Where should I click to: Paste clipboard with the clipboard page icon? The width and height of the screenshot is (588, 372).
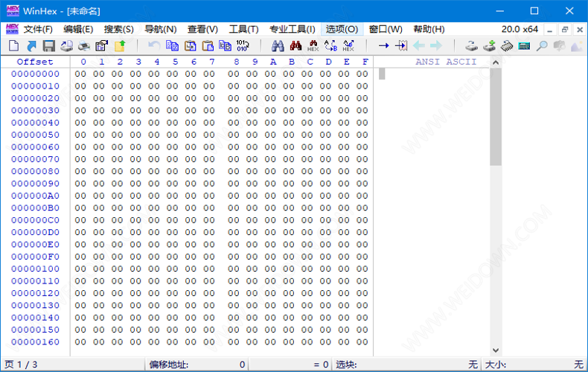[208, 45]
